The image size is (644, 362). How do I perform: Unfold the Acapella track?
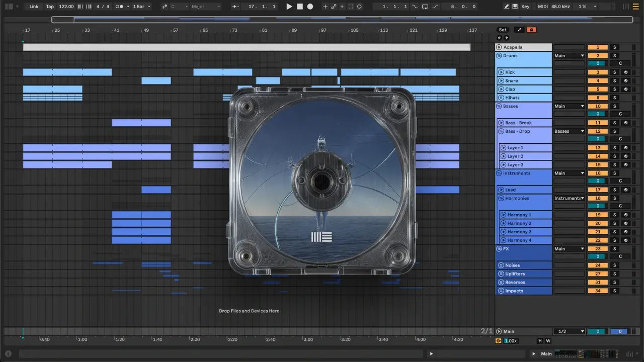(499, 47)
